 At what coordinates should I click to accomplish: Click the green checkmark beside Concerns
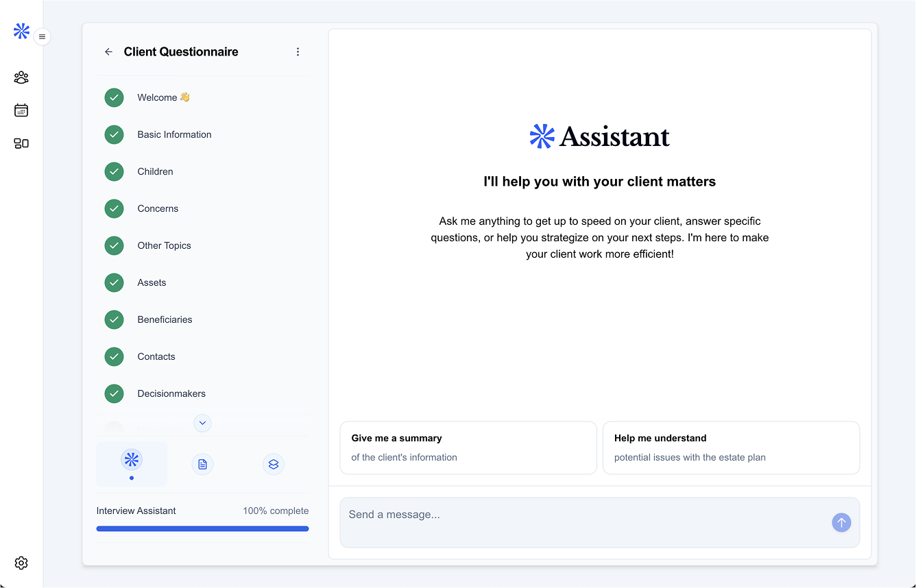click(x=114, y=208)
